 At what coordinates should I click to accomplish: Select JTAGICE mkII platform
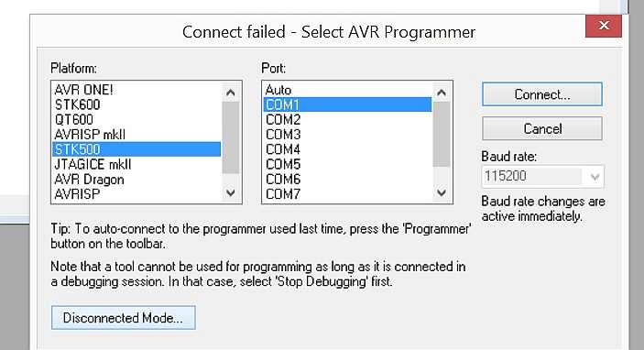tap(136, 164)
